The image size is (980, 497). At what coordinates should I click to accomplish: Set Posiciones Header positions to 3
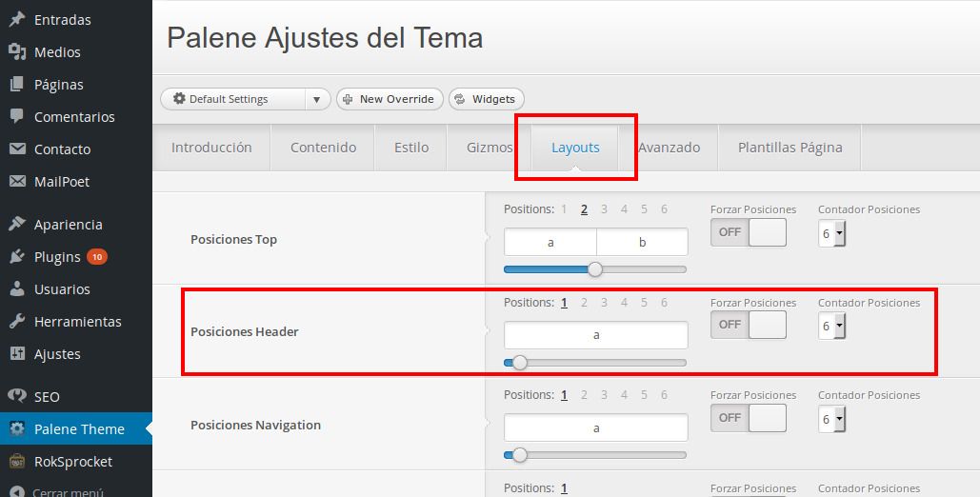point(604,303)
